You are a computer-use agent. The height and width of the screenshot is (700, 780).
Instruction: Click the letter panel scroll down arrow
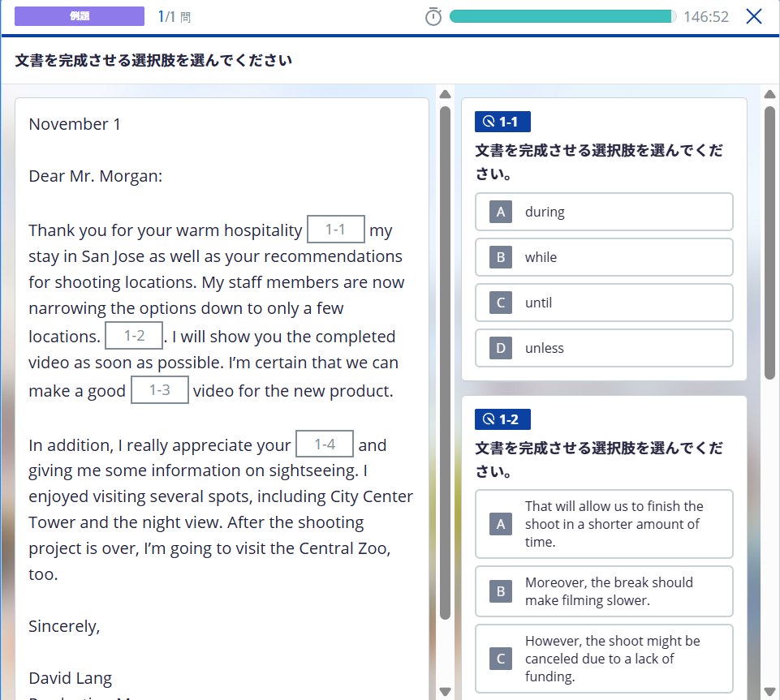point(445,691)
